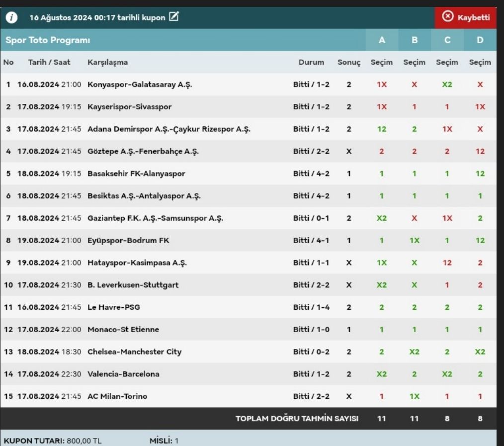Open the Valencia-Barcelona match row
The width and height of the screenshot is (504, 446).
123,374
